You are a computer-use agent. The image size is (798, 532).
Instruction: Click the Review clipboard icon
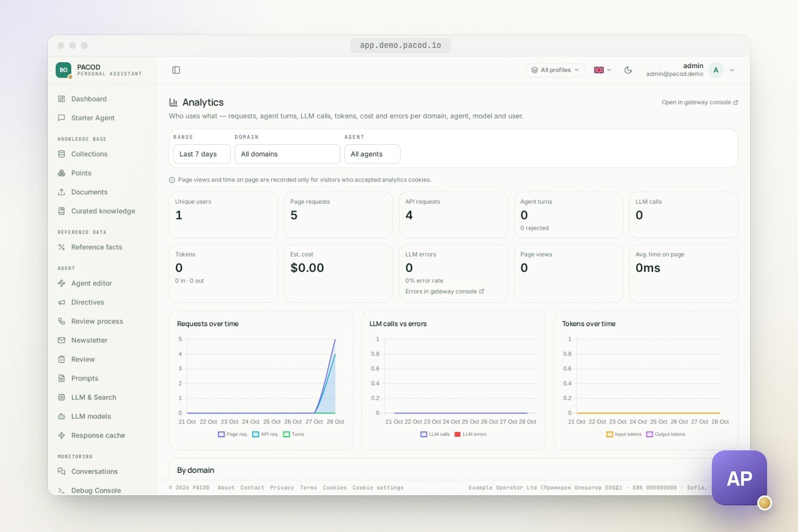(62, 360)
